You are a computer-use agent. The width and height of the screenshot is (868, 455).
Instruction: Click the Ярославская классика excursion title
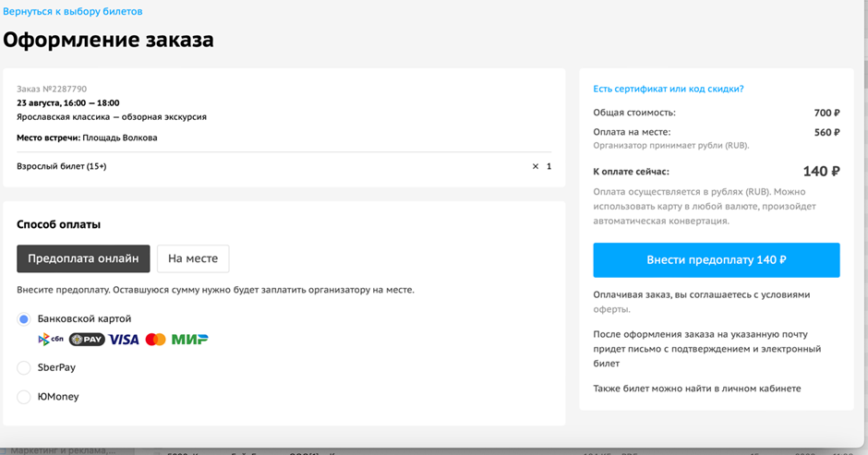[112, 117]
